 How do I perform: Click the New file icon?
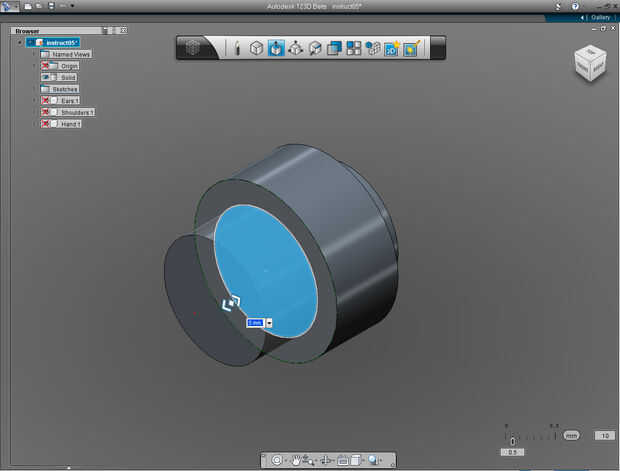[x=28, y=6]
